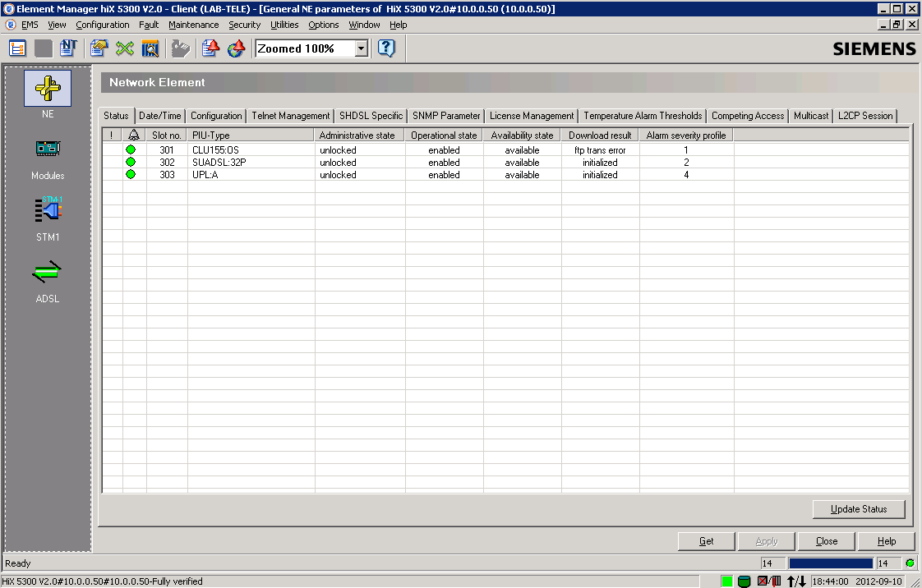The image size is (922, 588).
Task: Click the green square status bar indicator
Action: pos(726,581)
